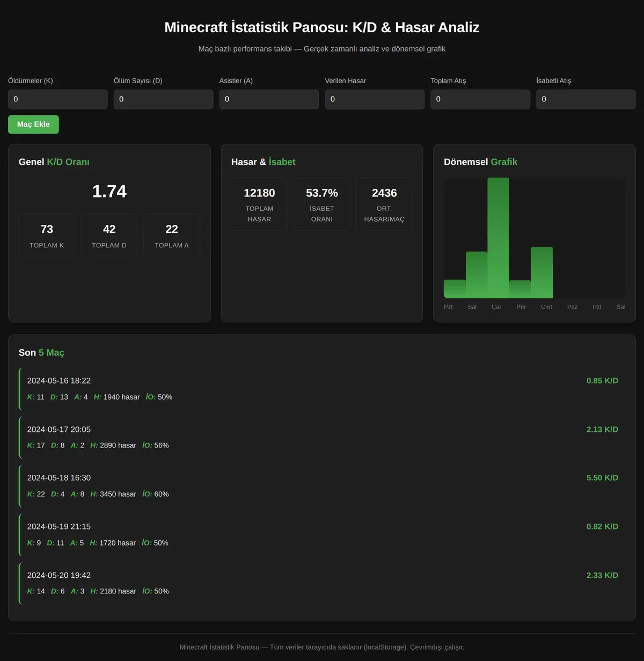Click the Sal bar in the chart
644x661 pixels.
coord(477,275)
